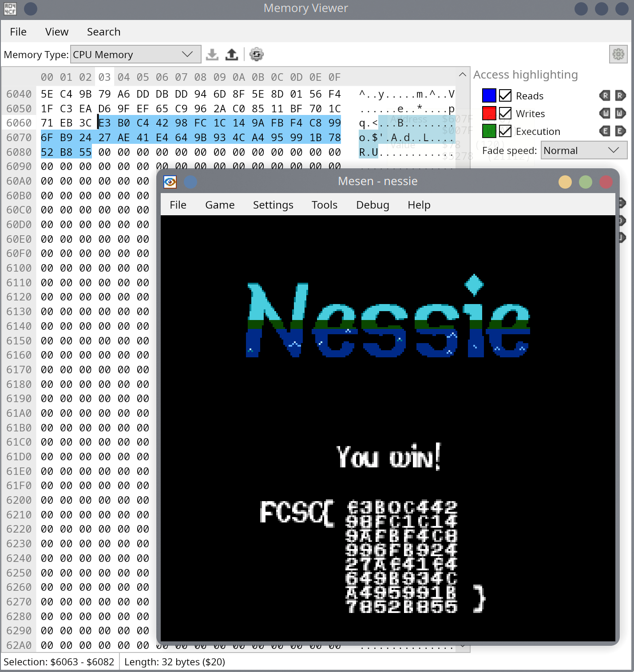Viewport: 634px width, 672px height.
Task: Maximize the Mesen window with green button
Action: (x=586, y=182)
